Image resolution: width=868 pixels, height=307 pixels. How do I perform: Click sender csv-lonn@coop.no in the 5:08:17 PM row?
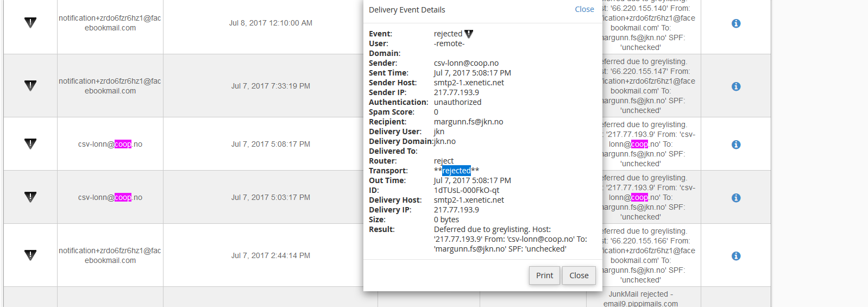pyautogui.click(x=110, y=144)
